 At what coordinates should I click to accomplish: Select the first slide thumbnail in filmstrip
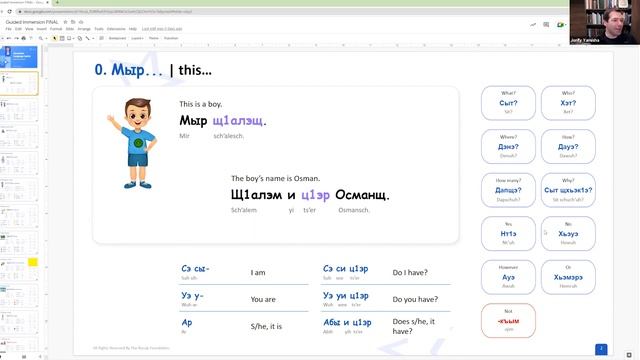pyautogui.click(x=19, y=57)
